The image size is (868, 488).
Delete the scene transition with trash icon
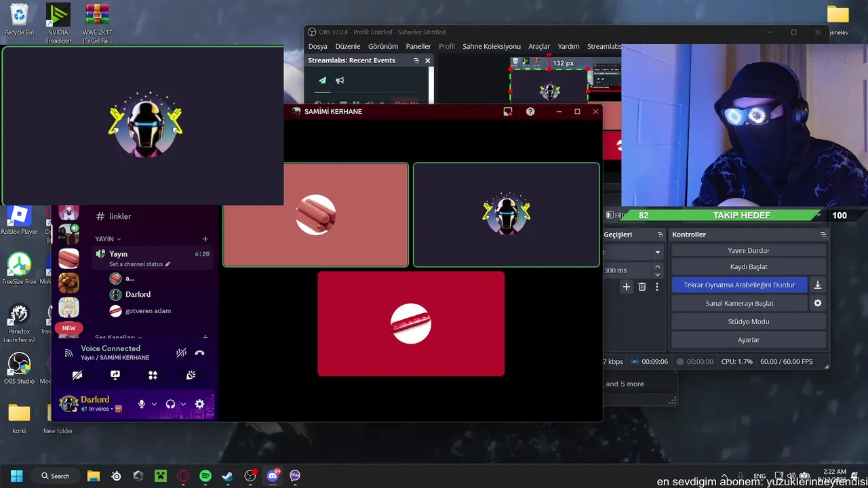[x=642, y=287]
